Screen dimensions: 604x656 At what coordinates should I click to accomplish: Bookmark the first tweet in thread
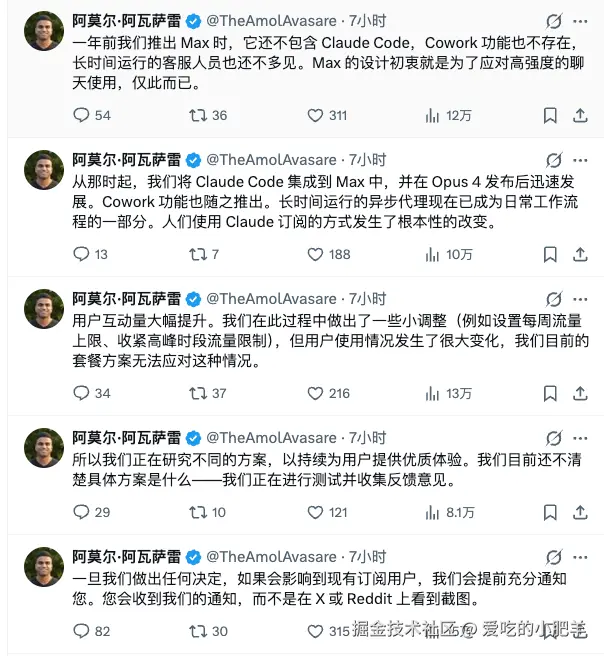(x=549, y=116)
